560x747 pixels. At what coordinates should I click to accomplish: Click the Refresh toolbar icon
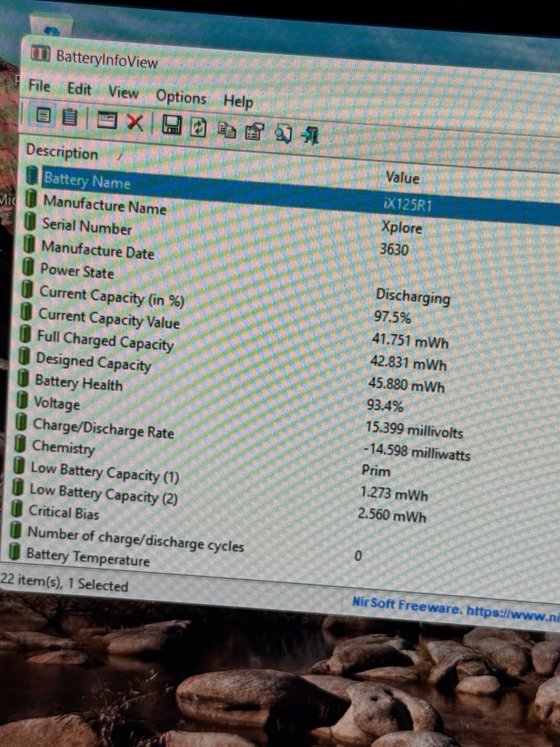point(199,127)
